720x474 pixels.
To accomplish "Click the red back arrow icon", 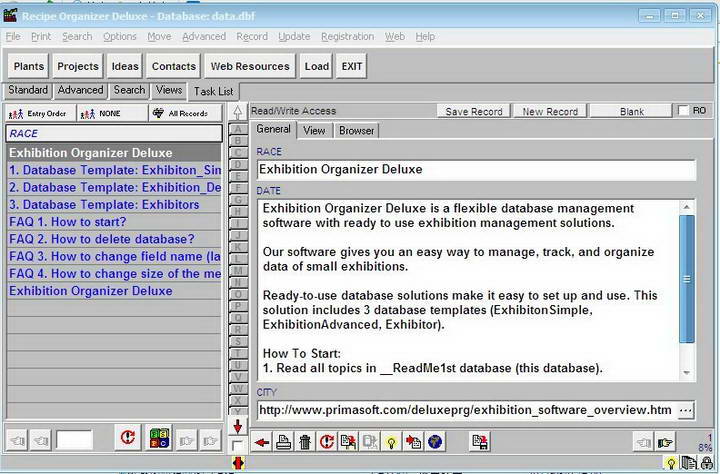I will (x=262, y=442).
